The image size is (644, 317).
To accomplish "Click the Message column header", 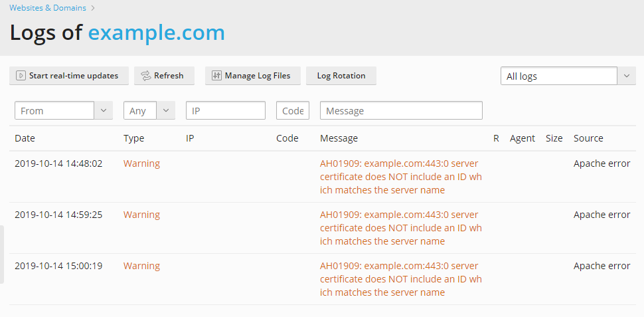I will [339, 138].
